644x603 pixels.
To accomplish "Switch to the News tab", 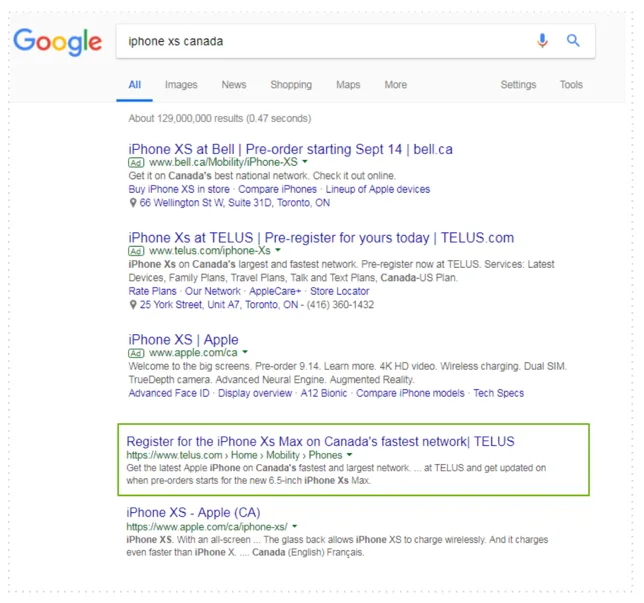I will click(x=234, y=85).
